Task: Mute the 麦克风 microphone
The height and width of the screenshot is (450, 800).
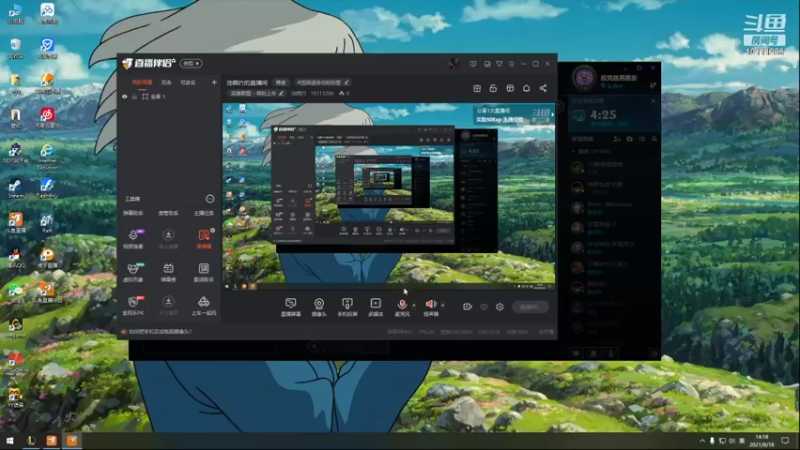Action: pyautogui.click(x=402, y=307)
